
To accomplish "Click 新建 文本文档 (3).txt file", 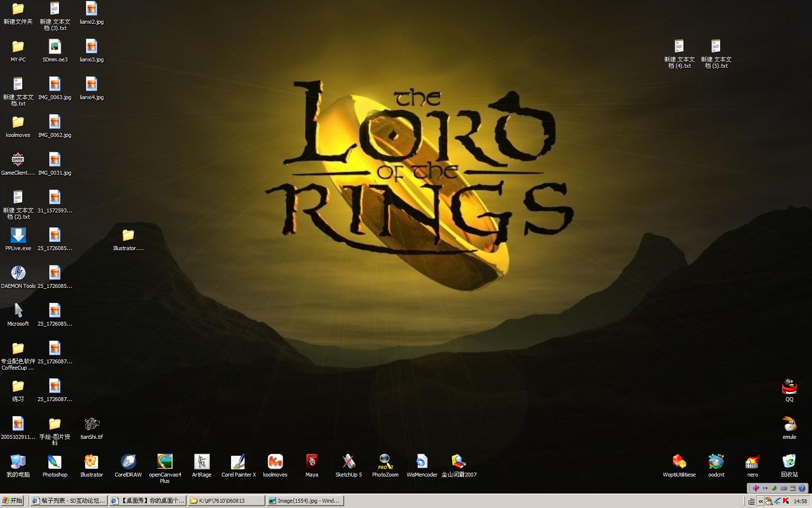I will pos(55,15).
